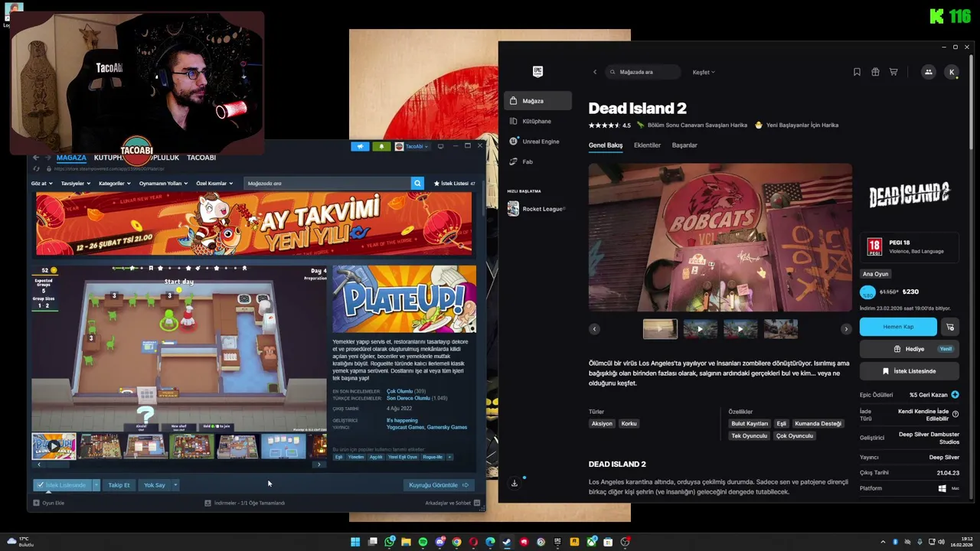
Task: Go back with the Epic store back arrow
Action: pos(595,72)
